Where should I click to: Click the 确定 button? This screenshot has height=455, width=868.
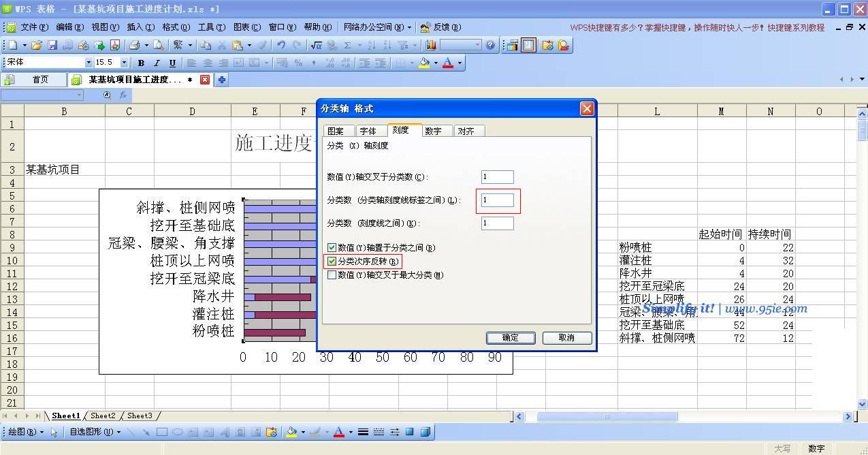[510, 338]
